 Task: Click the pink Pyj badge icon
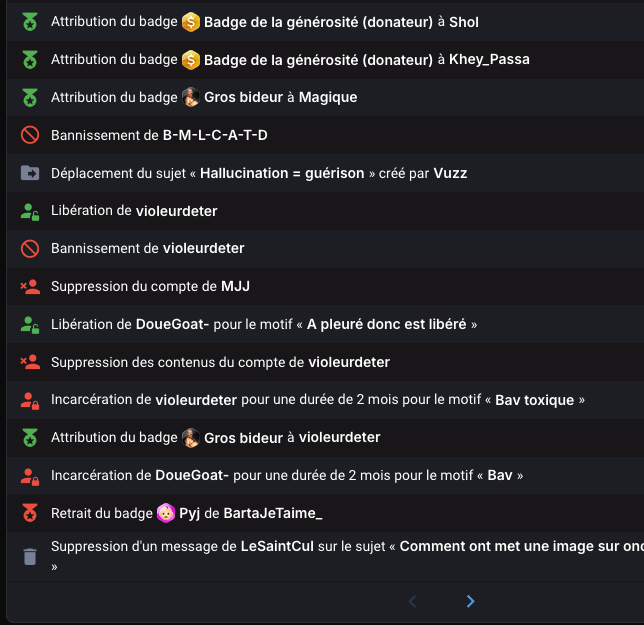point(166,514)
